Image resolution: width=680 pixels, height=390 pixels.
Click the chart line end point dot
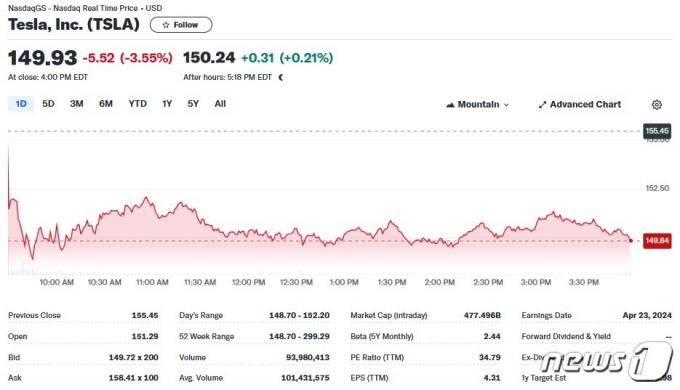click(x=631, y=240)
